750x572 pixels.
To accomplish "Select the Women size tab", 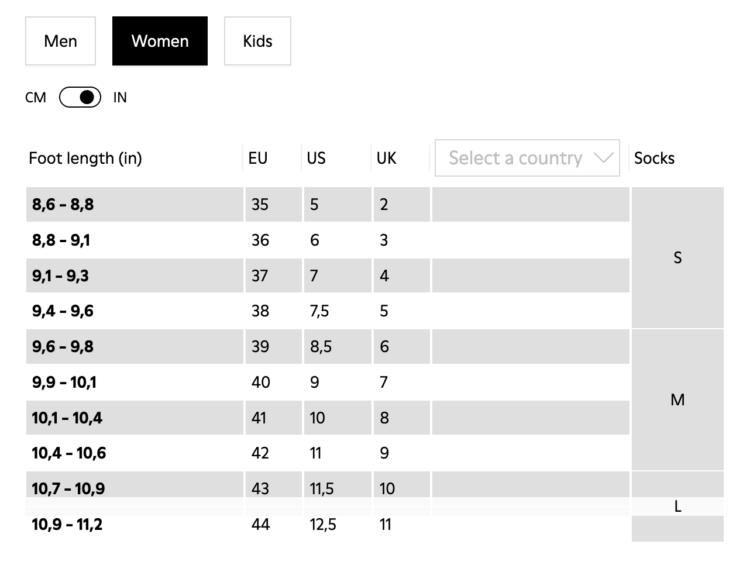I will (x=160, y=41).
